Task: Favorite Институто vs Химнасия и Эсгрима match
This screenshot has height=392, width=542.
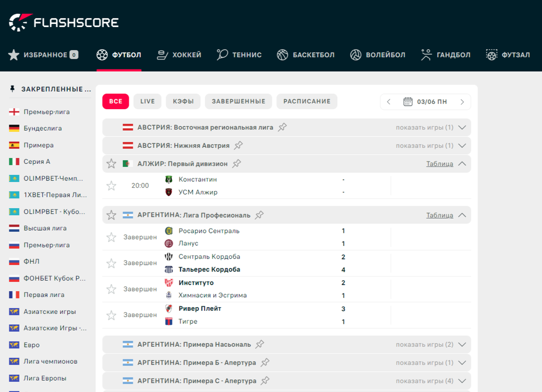Action: pyautogui.click(x=111, y=289)
